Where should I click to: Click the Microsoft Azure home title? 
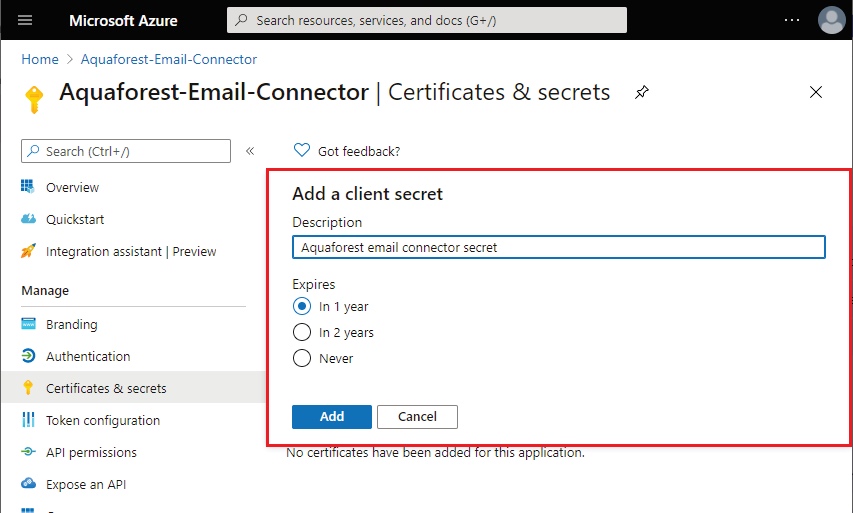pyautogui.click(x=123, y=21)
